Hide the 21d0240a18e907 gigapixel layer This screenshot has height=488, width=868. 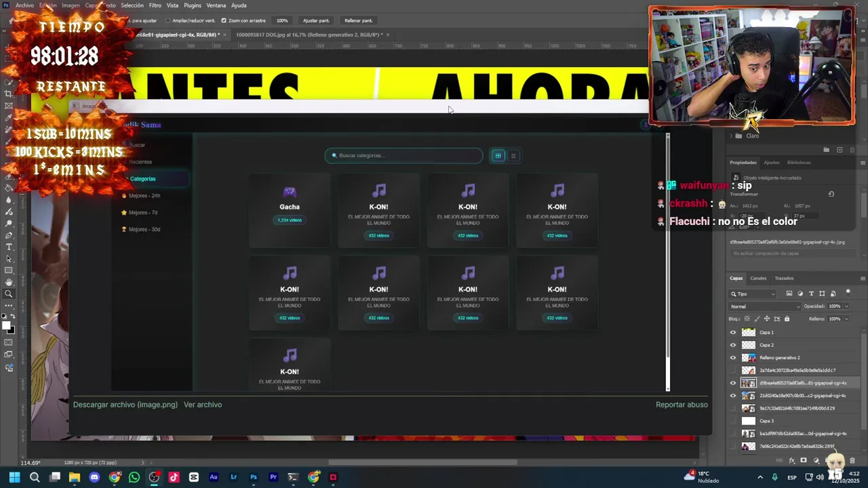(x=732, y=396)
